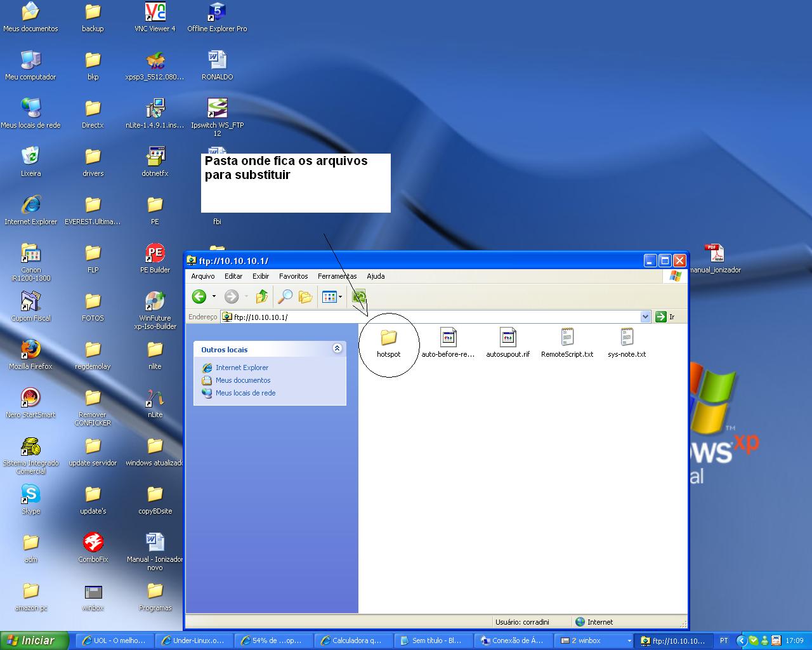Open the Exibir menu
The height and width of the screenshot is (650, 812).
pyautogui.click(x=261, y=276)
